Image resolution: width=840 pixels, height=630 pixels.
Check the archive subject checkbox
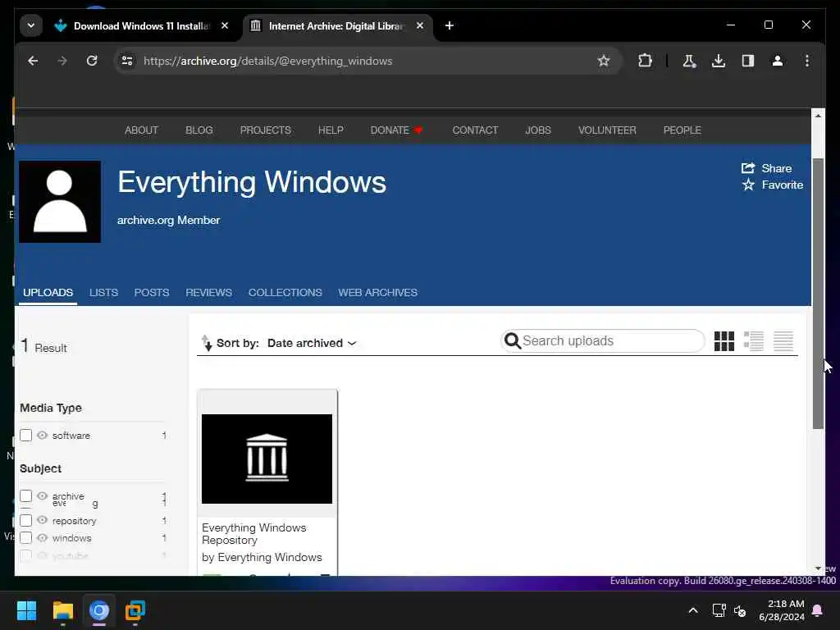[25, 496]
